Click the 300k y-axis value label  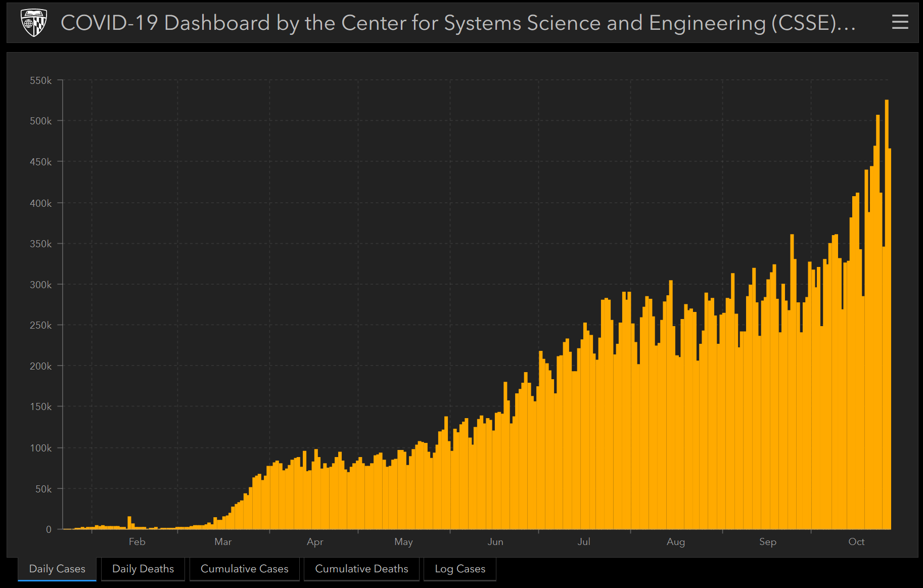[x=40, y=285]
